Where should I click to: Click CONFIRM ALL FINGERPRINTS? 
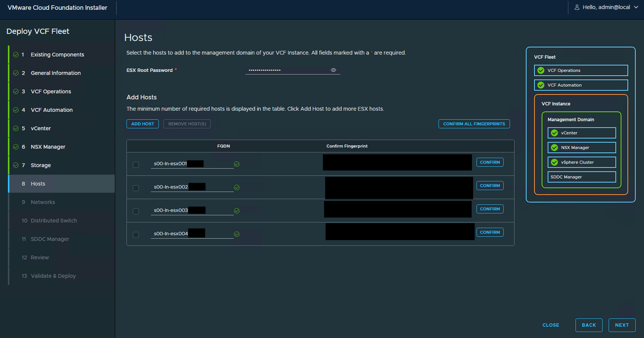pos(474,124)
